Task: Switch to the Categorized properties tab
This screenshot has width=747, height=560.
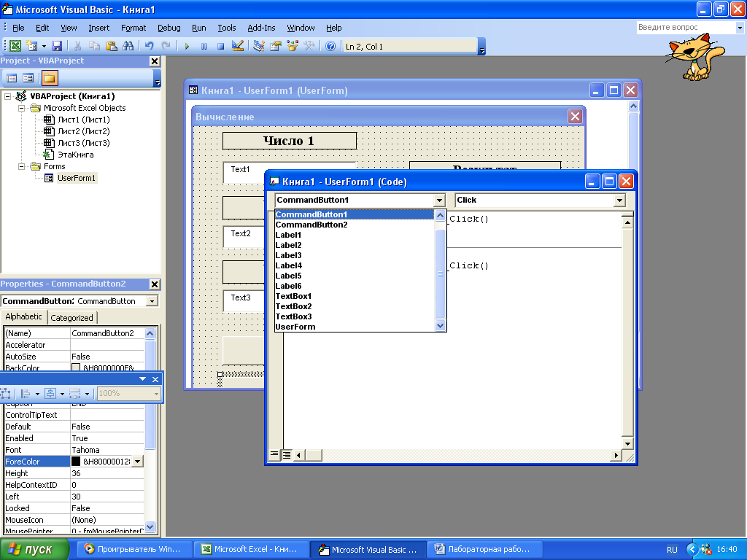Action: pos(72,318)
